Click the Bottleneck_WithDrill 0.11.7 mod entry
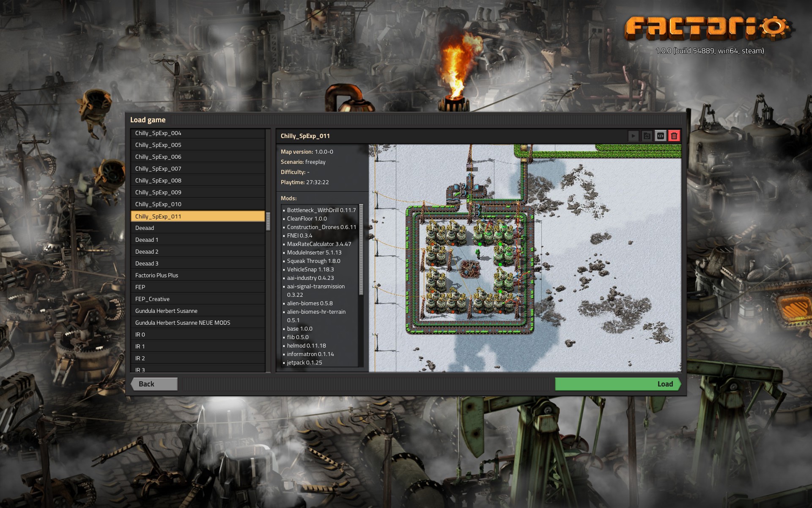The image size is (812, 508). coord(321,210)
